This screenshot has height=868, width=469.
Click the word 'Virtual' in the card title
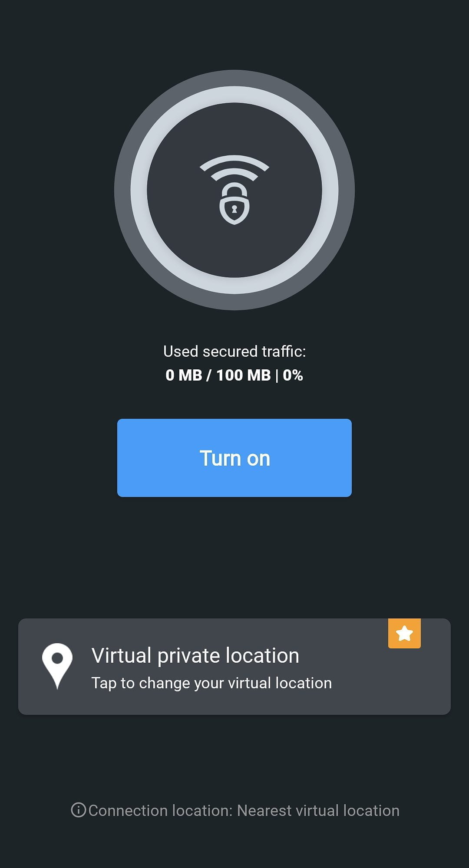pyautogui.click(x=122, y=655)
